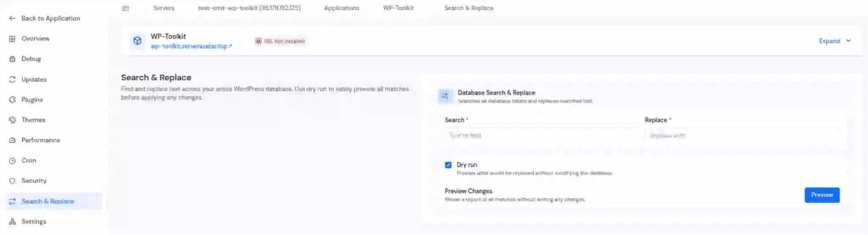This screenshot has width=868, height=235.
Task: Click the Debug bug icon in sidebar
Action: pos(12,59)
